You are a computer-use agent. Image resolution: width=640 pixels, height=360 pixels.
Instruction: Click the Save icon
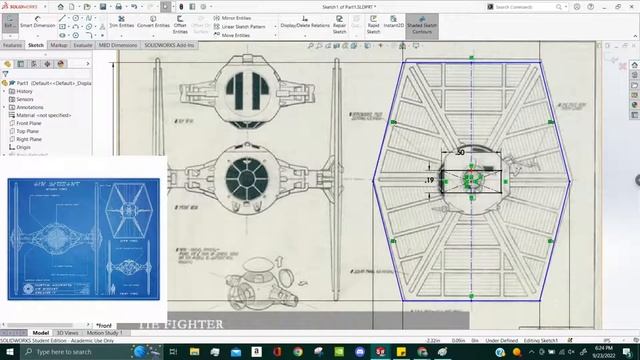click(103, 7)
